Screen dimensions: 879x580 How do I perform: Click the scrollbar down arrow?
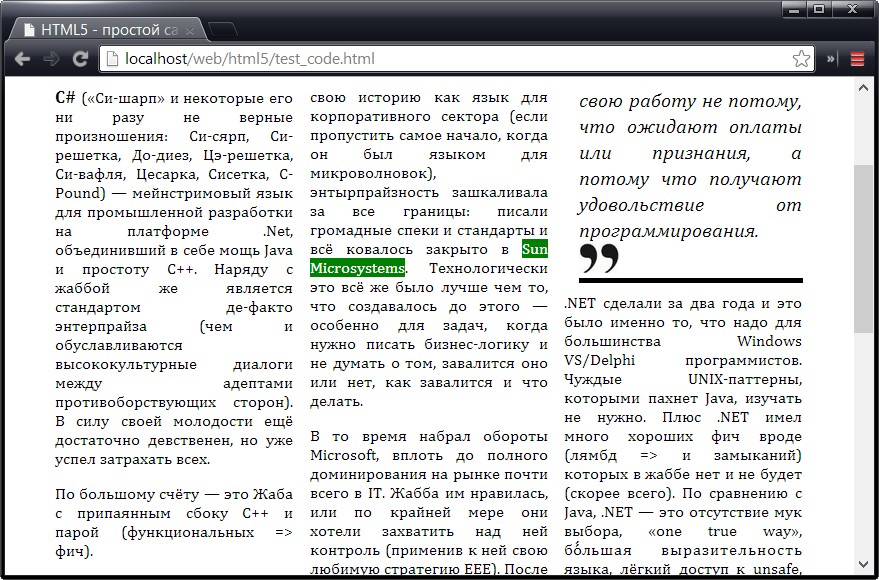pos(863,564)
